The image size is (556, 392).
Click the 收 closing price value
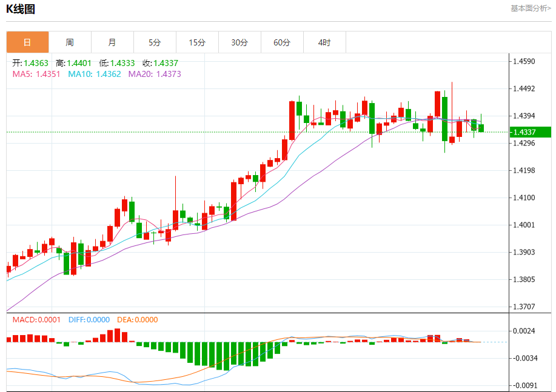tap(166, 63)
